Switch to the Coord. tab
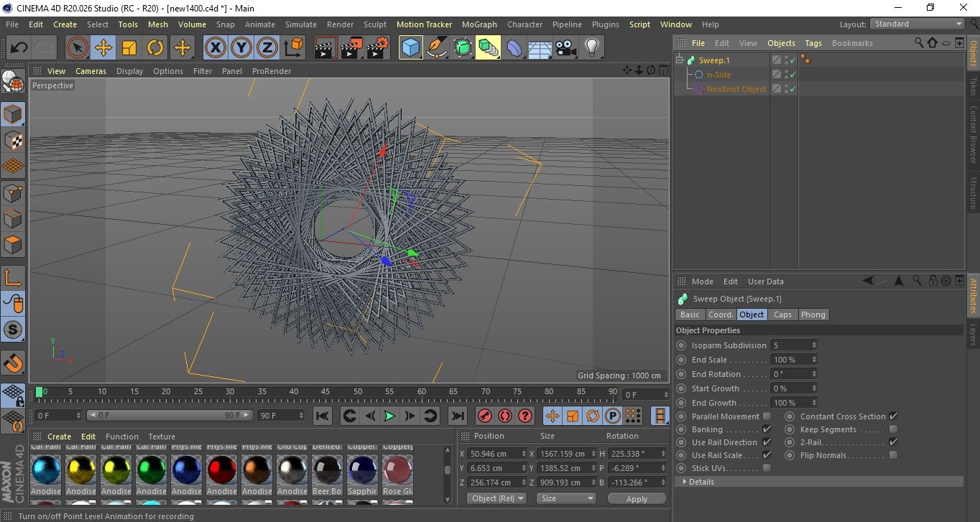This screenshot has width=980, height=522. pos(721,314)
